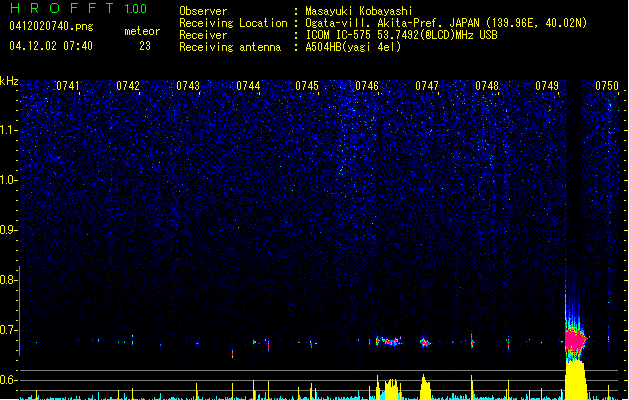
Task: Click the 0742 time marker
Action: (x=128, y=86)
